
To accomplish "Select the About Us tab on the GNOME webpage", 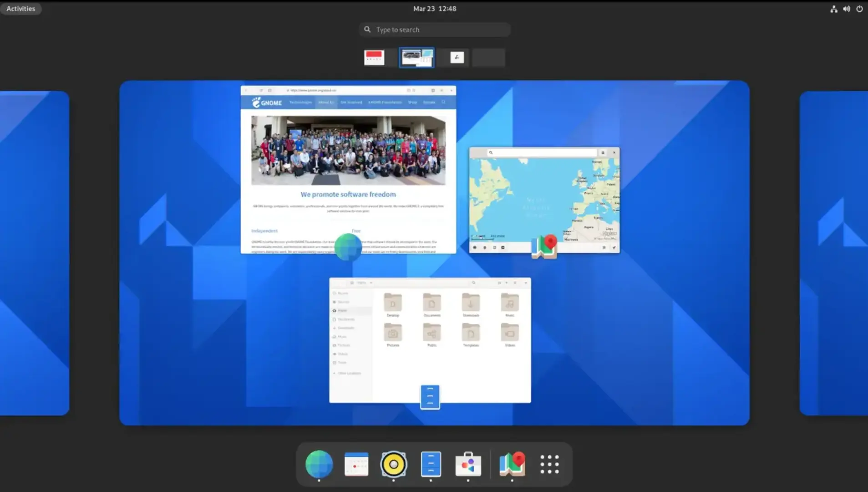I will (x=326, y=103).
